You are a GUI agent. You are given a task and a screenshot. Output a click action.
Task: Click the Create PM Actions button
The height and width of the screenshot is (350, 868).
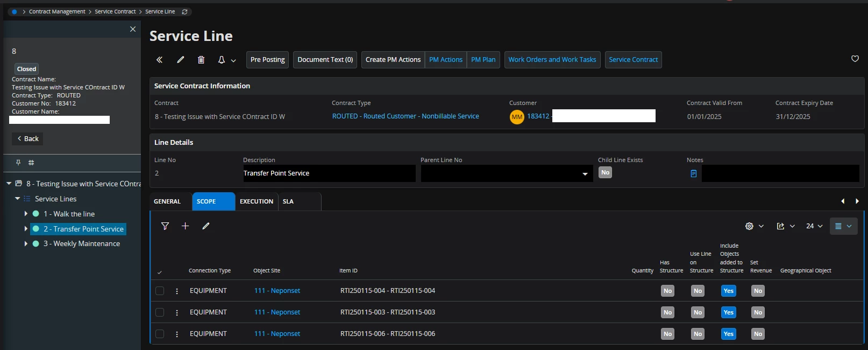[x=393, y=60]
